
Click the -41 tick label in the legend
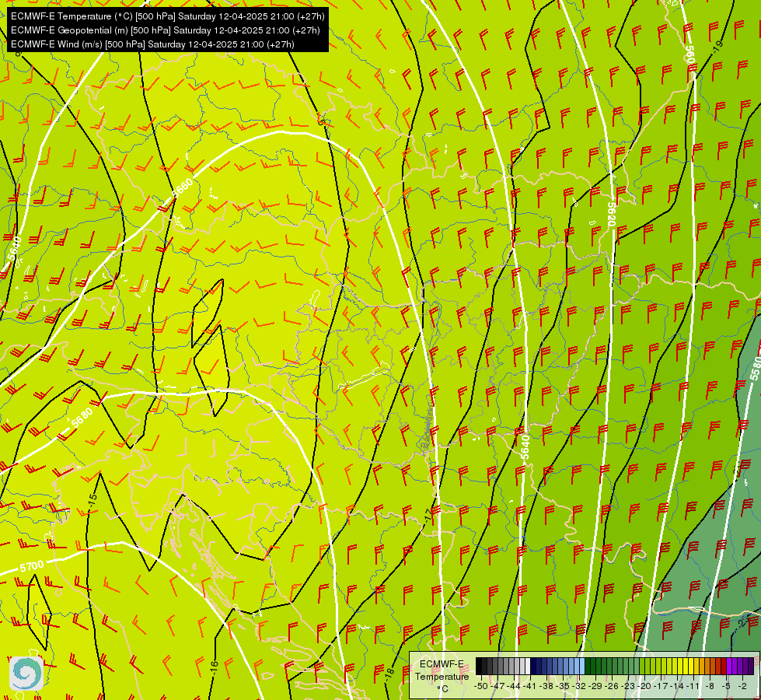pyautogui.click(x=529, y=686)
